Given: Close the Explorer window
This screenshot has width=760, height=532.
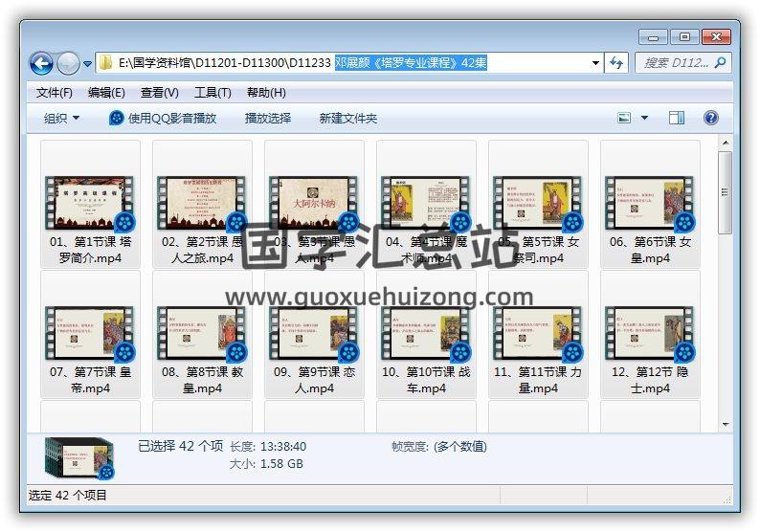Looking at the screenshot, I should click(x=716, y=36).
